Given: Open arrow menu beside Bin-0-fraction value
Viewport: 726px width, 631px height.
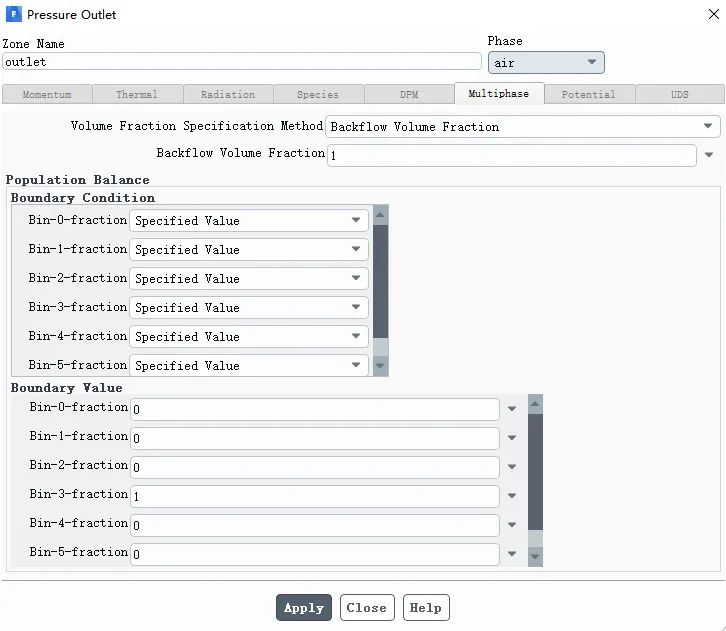Looking at the screenshot, I should pyautogui.click(x=512, y=409).
